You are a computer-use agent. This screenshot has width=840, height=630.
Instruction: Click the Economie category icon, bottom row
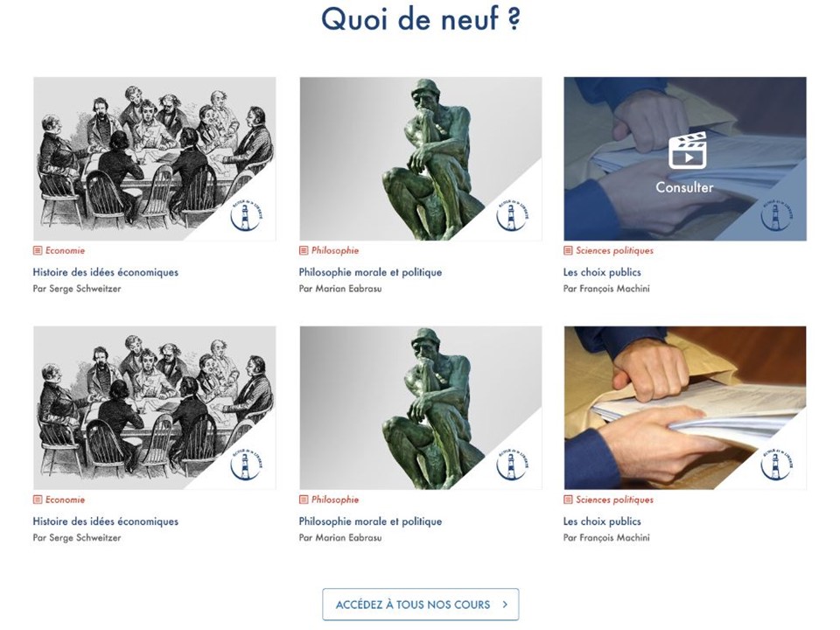[38, 500]
